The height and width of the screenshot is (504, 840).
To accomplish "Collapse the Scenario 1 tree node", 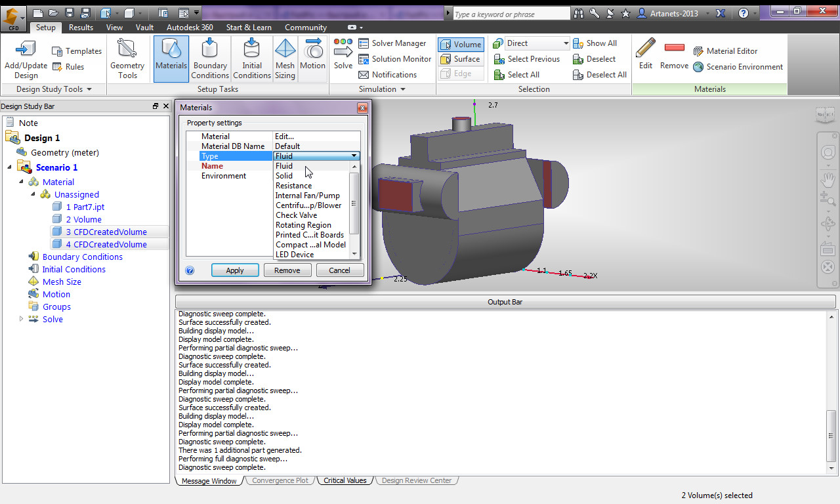I will [9, 167].
